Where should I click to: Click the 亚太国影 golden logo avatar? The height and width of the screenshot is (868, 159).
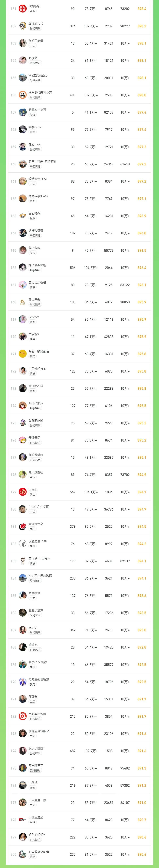(x=23, y=302)
